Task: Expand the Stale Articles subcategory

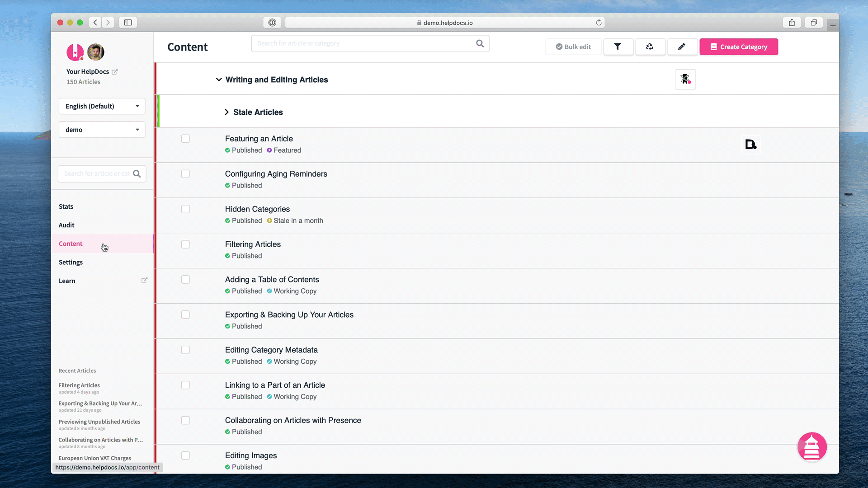Action: click(226, 112)
